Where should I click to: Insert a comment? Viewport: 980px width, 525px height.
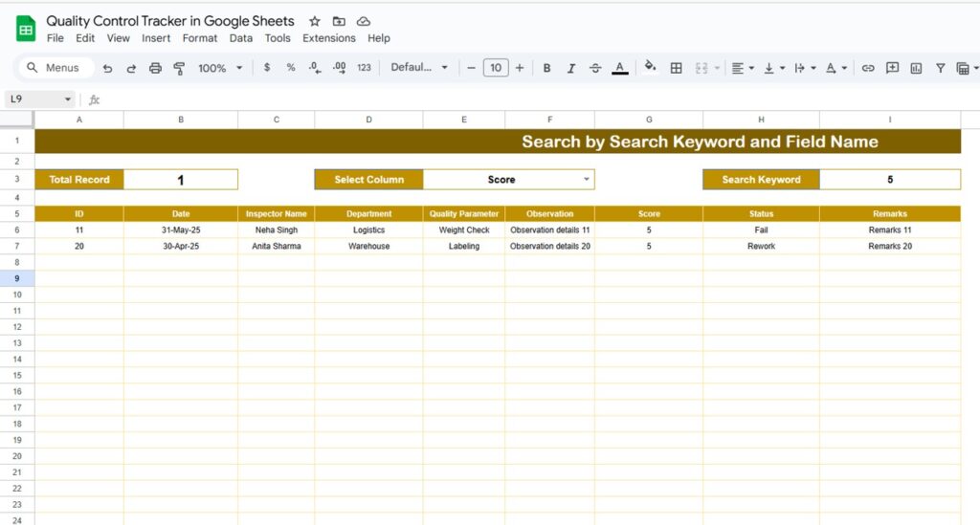click(892, 68)
